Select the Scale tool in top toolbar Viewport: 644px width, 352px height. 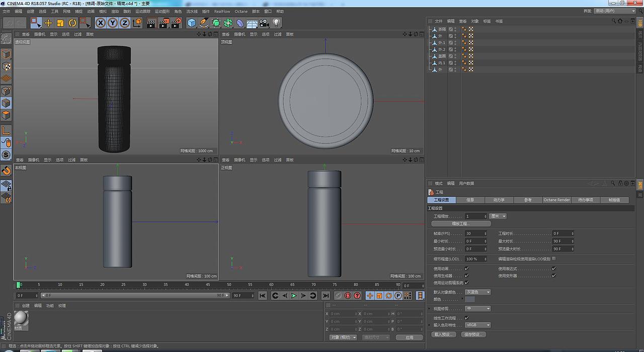coord(60,23)
